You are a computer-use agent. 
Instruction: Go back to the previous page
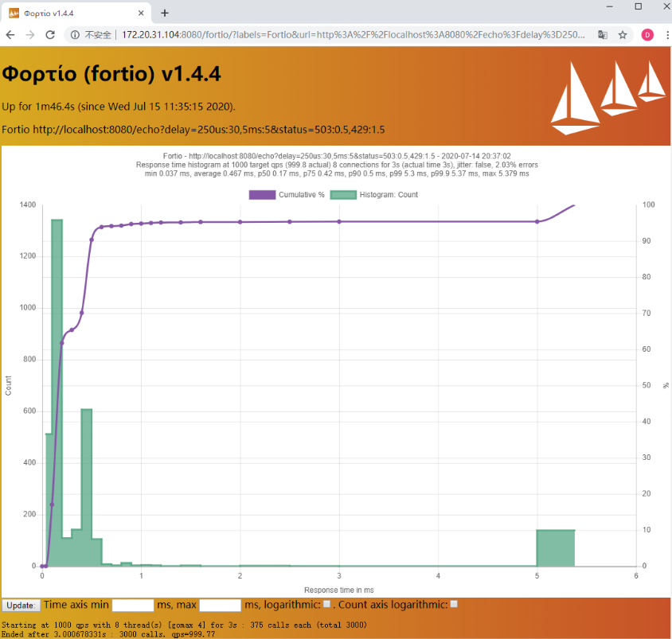tap(10, 35)
